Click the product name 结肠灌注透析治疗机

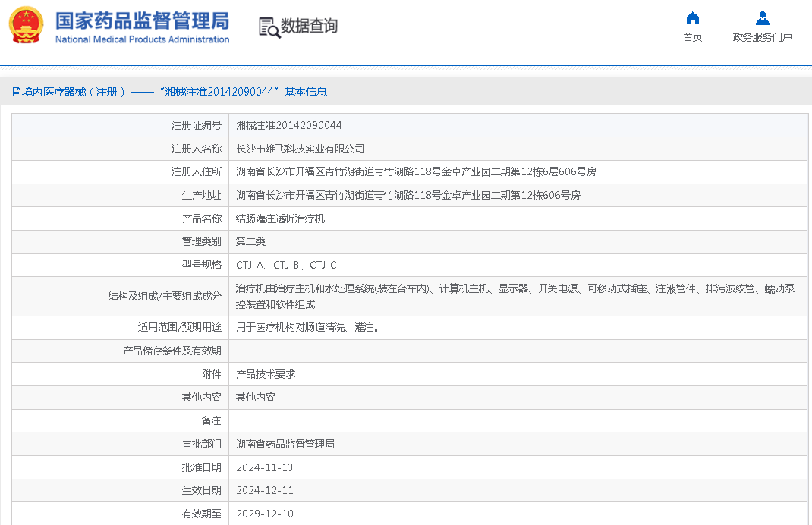point(280,218)
